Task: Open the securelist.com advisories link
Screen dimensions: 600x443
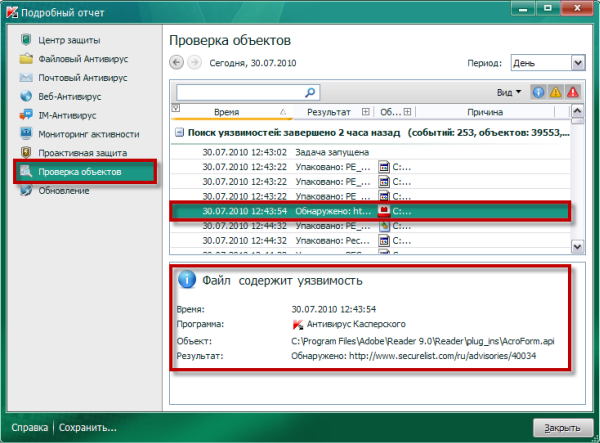Action: (x=442, y=356)
